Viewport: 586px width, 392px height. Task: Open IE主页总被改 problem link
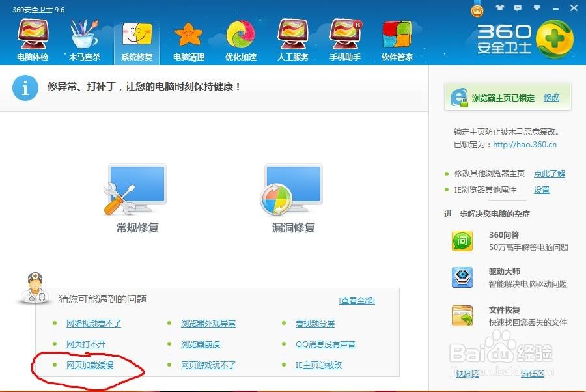coord(318,365)
